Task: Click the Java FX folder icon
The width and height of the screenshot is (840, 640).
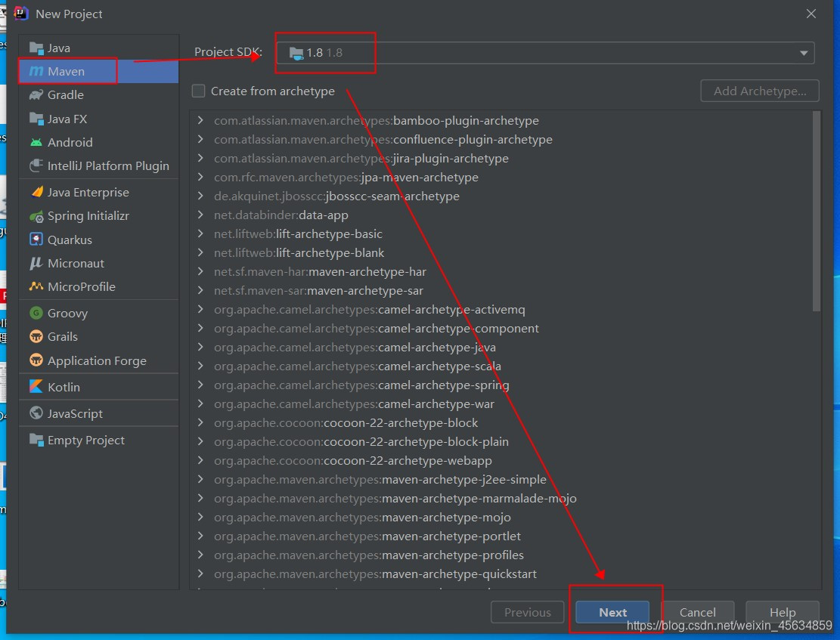Action: (x=36, y=119)
